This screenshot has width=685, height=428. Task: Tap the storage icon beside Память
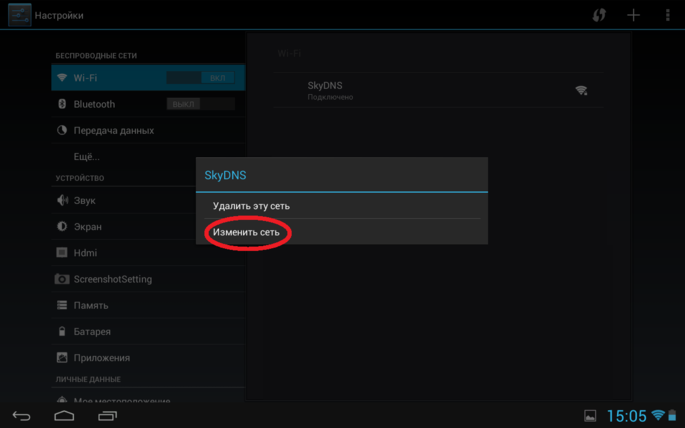[62, 305]
